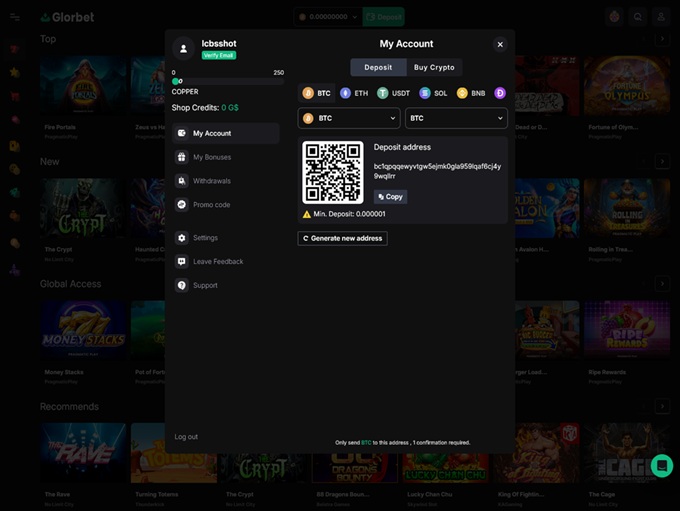The image size is (680, 511).
Task: Open Ripe Rewards game thumbnail
Action: [x=627, y=331]
